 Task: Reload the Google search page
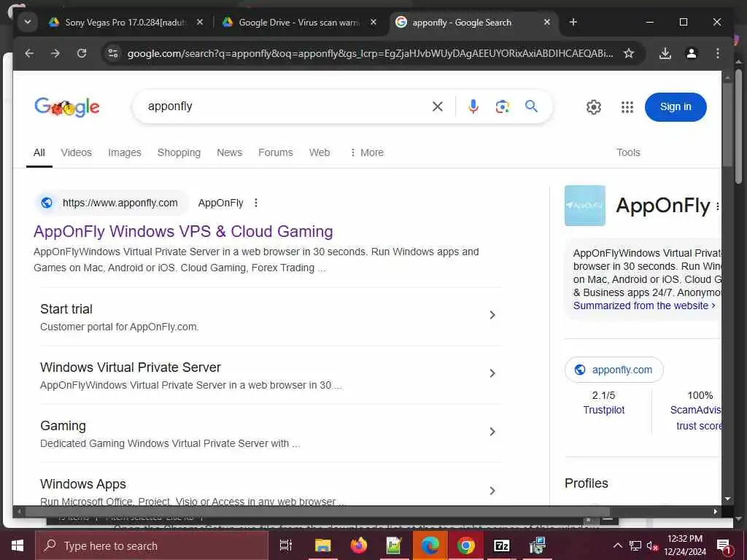pos(82,53)
